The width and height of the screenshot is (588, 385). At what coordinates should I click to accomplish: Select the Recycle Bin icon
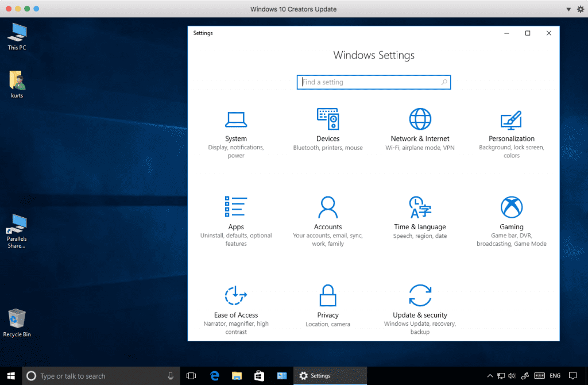pos(17,323)
